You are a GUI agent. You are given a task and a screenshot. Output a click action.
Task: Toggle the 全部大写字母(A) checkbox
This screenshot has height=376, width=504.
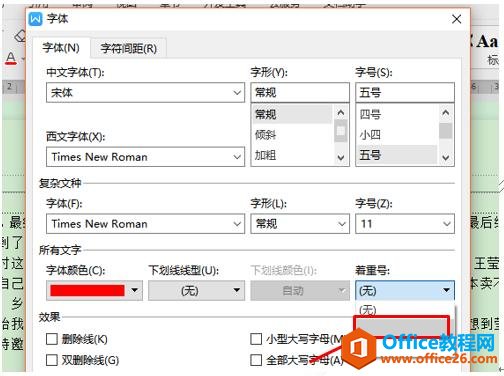(x=256, y=360)
